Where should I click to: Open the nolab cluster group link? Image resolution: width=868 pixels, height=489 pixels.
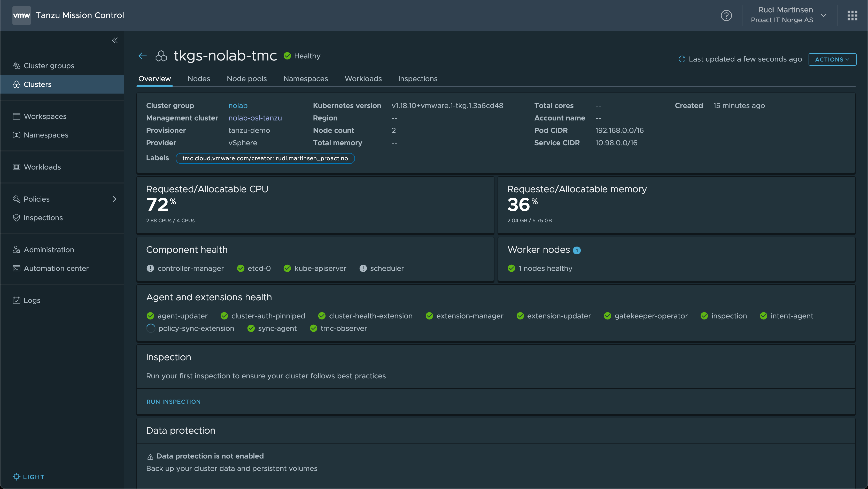[238, 105]
